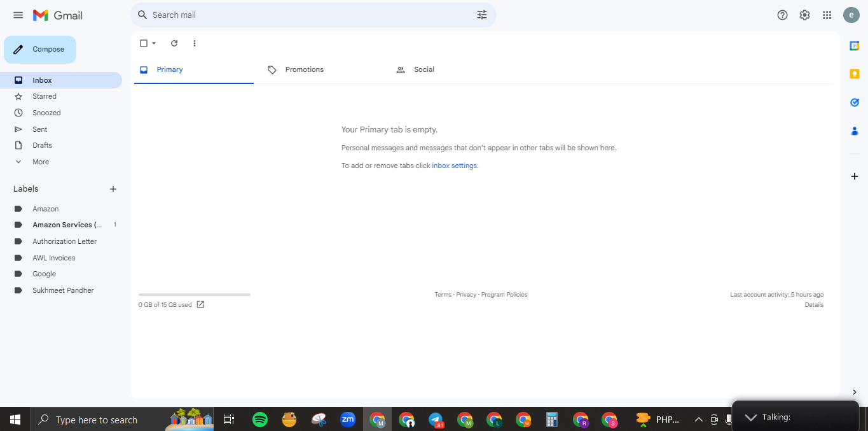
Task: Click the unread count beside Amazon Services
Action: click(115, 225)
